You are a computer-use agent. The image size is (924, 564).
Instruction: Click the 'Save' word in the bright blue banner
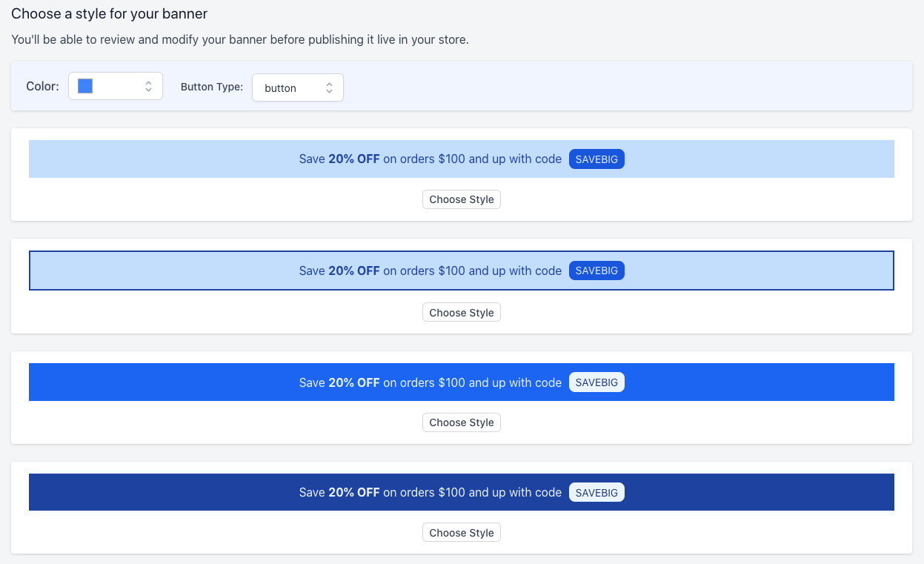[x=312, y=382]
